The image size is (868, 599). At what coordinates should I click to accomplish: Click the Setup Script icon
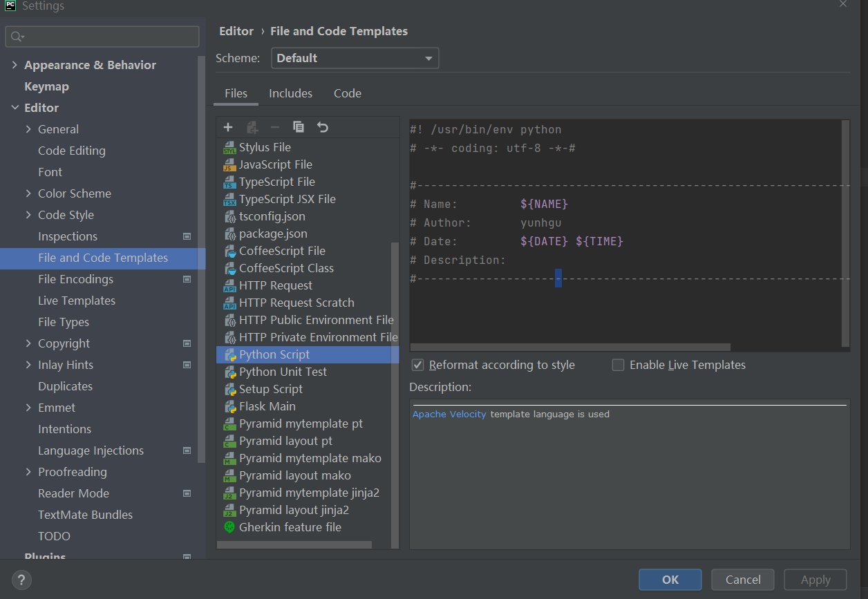click(x=230, y=390)
